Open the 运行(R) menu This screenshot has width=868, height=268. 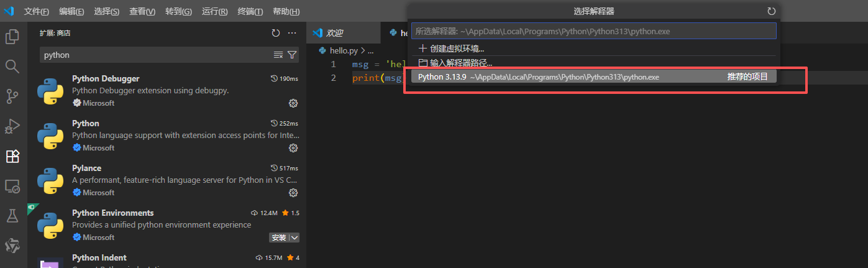pyautogui.click(x=215, y=12)
